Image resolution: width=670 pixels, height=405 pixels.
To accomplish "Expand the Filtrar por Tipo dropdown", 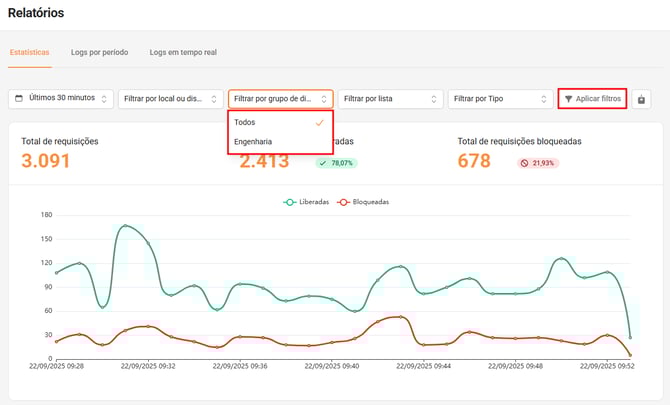I will click(x=500, y=99).
